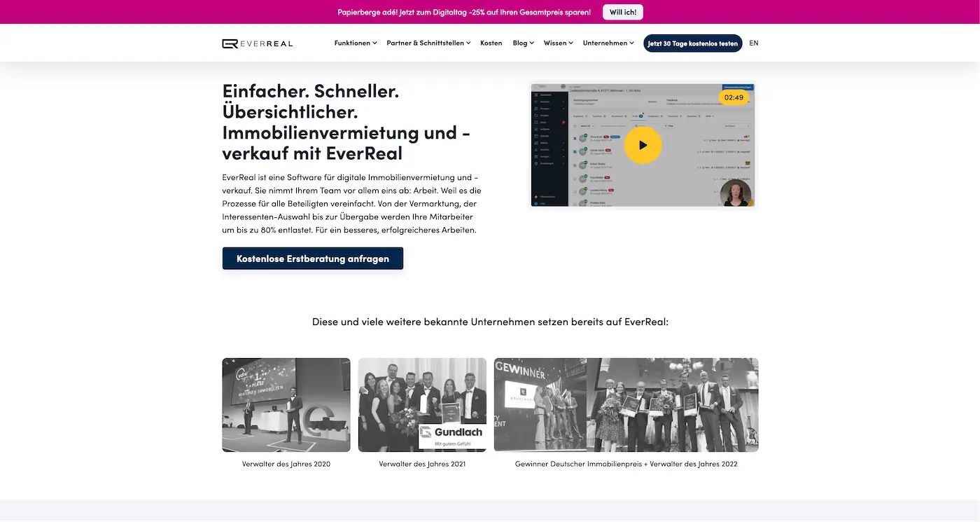Open the Gundlach 2021 award photo
Image resolution: width=980 pixels, height=522 pixels.
(x=422, y=405)
